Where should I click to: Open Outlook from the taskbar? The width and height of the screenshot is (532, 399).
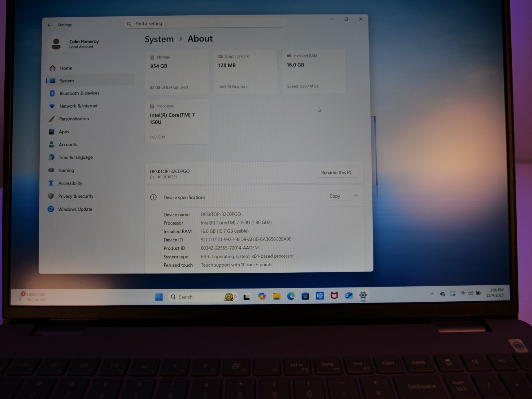(x=348, y=295)
